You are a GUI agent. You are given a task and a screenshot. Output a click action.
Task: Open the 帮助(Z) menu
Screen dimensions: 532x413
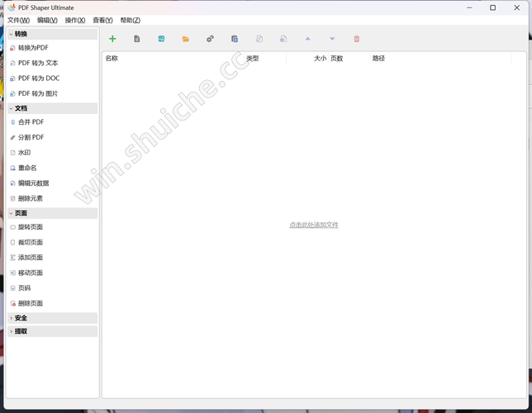pos(131,21)
